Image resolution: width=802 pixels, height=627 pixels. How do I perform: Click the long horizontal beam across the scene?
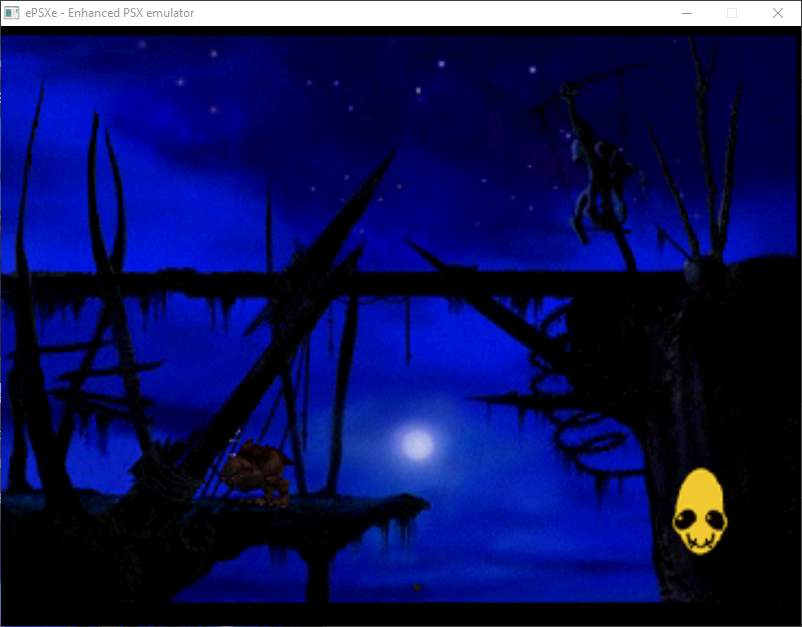(x=300, y=283)
